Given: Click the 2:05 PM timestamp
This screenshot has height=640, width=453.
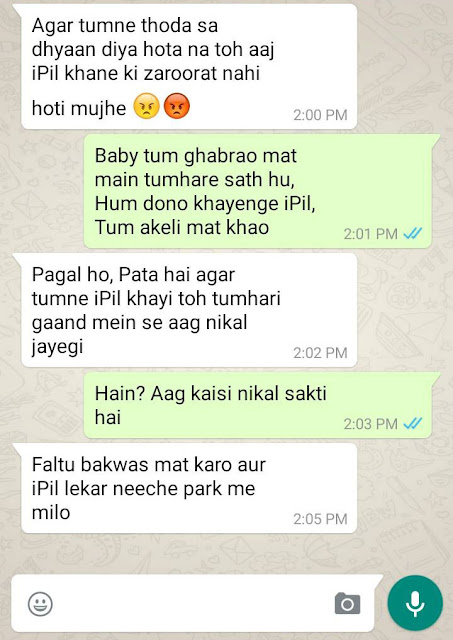Looking at the screenshot, I should click(x=320, y=519).
